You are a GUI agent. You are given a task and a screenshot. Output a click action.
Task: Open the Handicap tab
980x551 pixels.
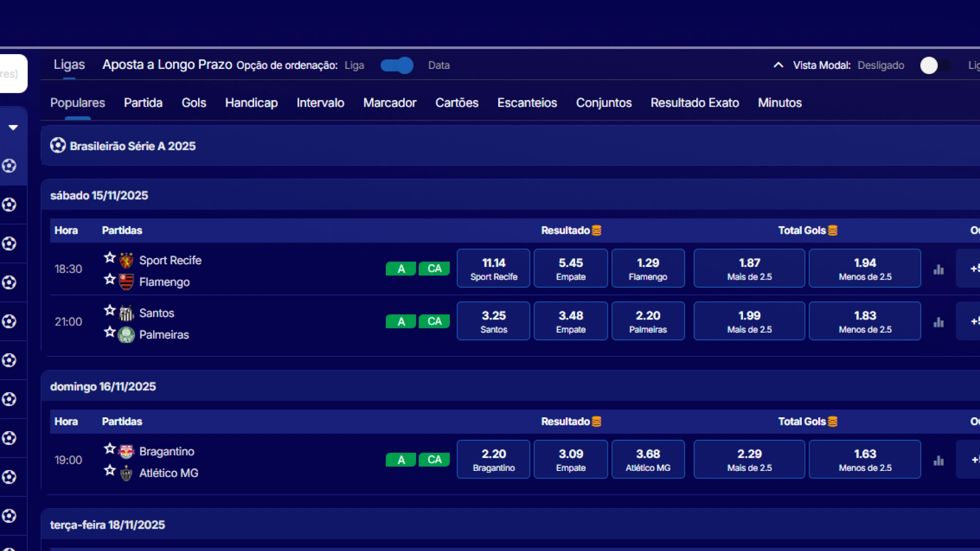[x=251, y=103]
